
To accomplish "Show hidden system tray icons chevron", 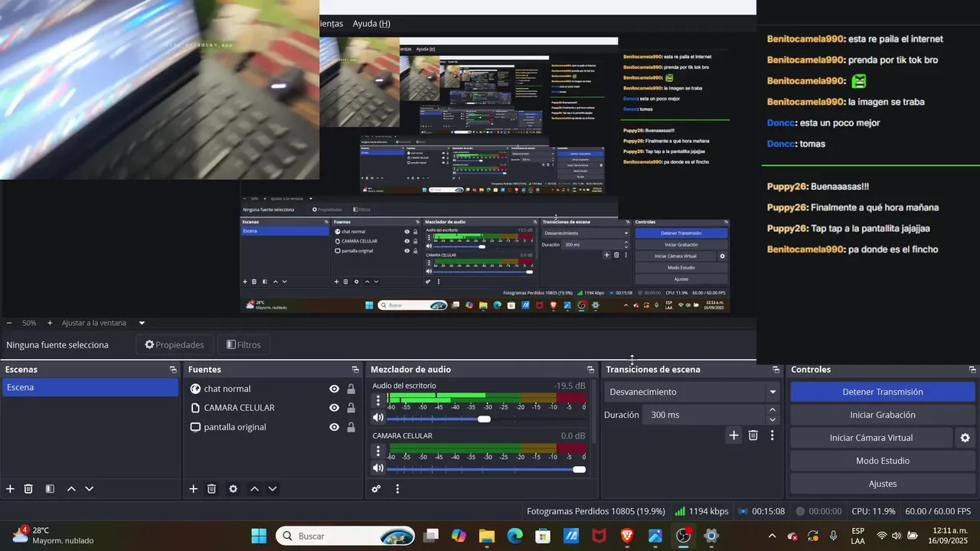I will pyautogui.click(x=772, y=536).
